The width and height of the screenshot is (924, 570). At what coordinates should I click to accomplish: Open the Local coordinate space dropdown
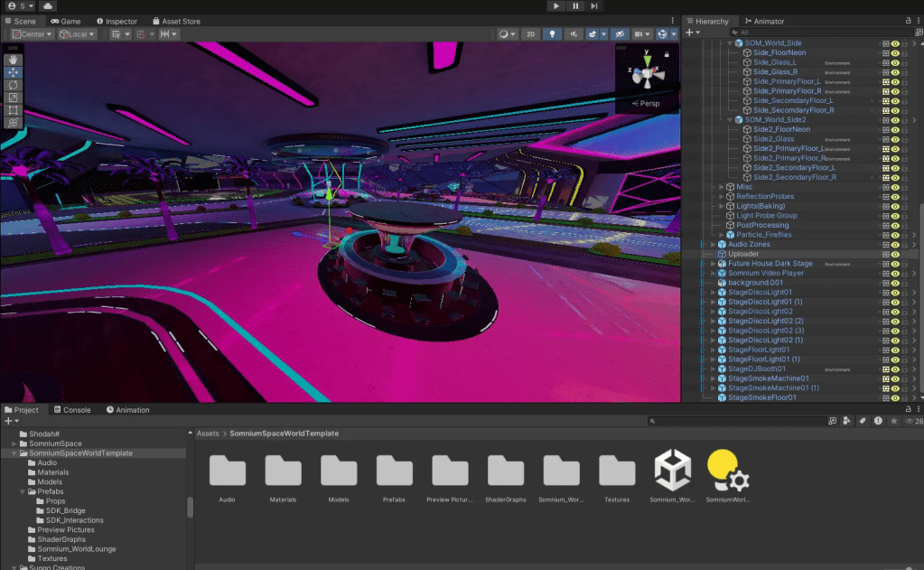point(79,34)
